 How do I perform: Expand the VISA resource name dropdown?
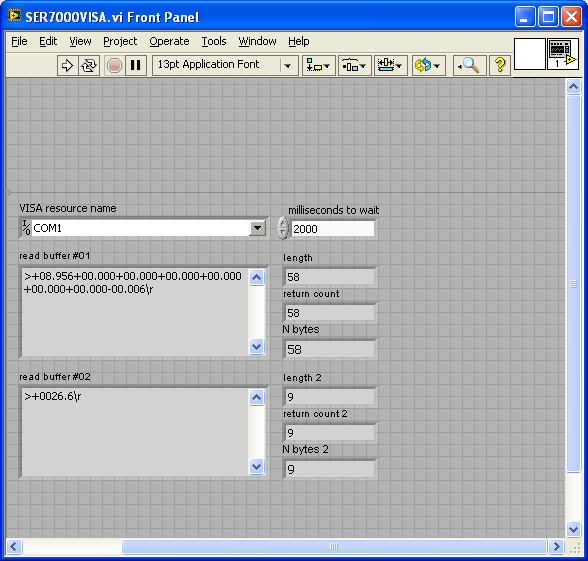point(258,228)
